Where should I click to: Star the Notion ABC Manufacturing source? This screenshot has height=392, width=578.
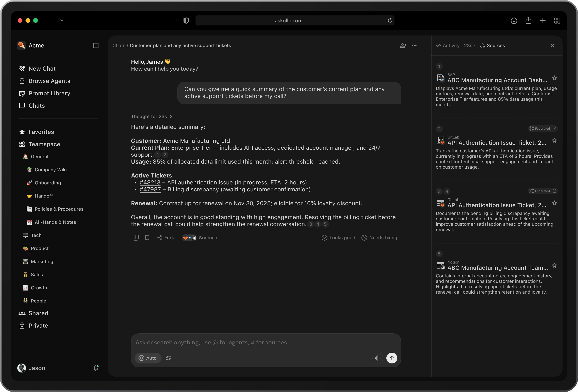554,266
